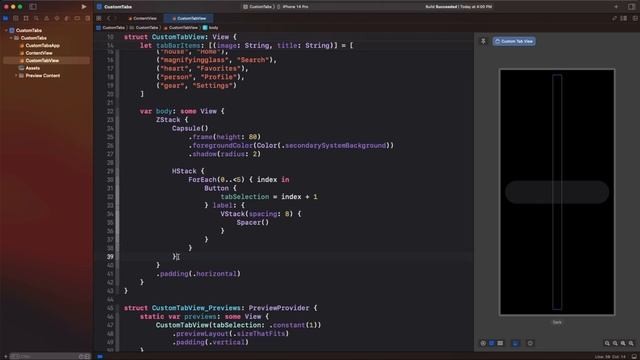Expand the Preview Content folder
Image resolution: width=640 pixels, height=360 pixels.
coord(16,76)
